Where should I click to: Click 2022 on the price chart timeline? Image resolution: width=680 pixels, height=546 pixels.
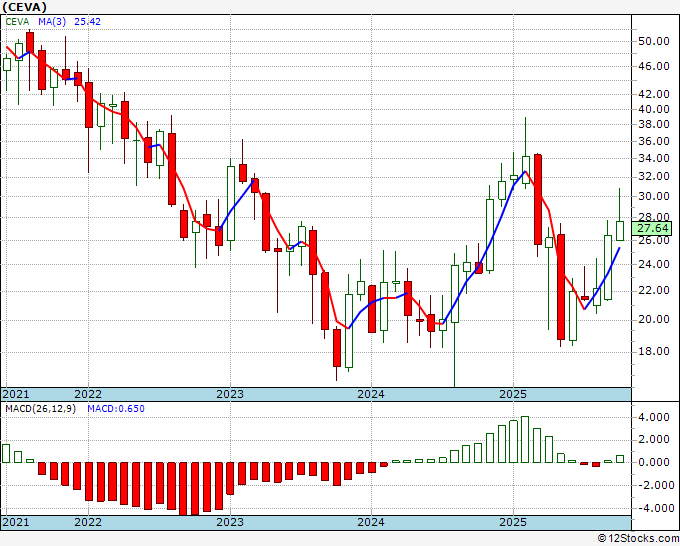tap(88, 394)
